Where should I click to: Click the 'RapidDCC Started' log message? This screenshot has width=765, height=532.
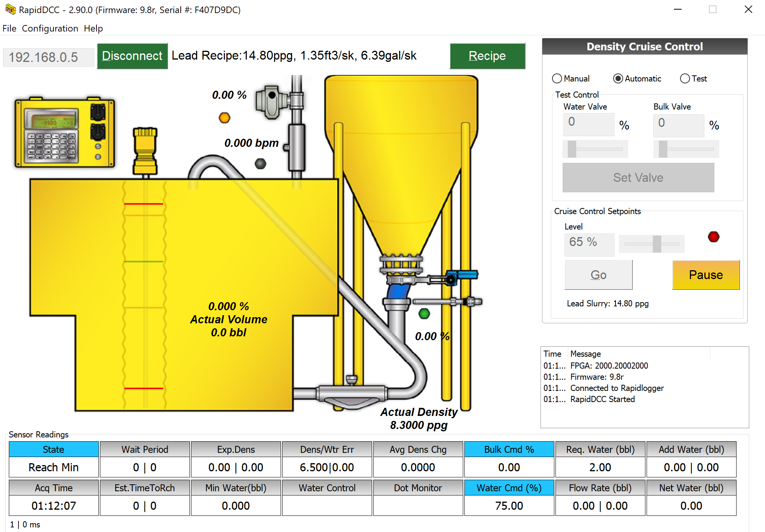602,399
